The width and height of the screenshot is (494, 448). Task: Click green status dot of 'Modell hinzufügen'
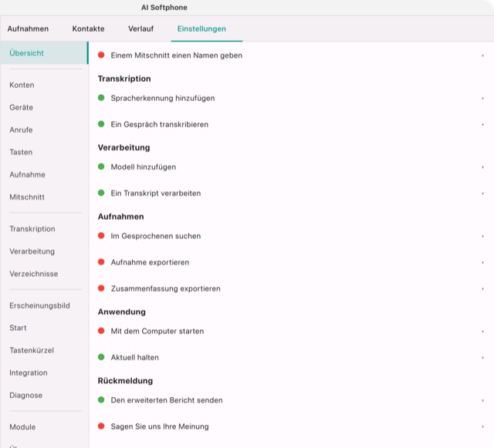101,167
